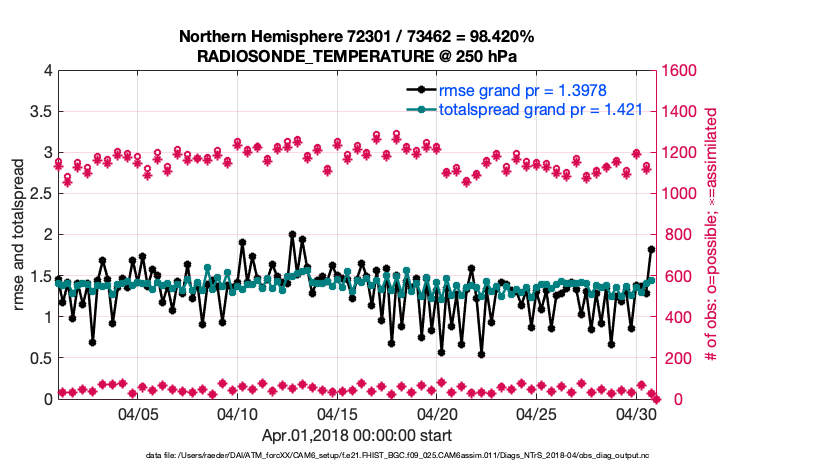The width and height of the screenshot is (830, 470).
Task: Click the RADIOSONDE_TEMPERATURE @ 250 hPa subtitle
Action: point(356,55)
